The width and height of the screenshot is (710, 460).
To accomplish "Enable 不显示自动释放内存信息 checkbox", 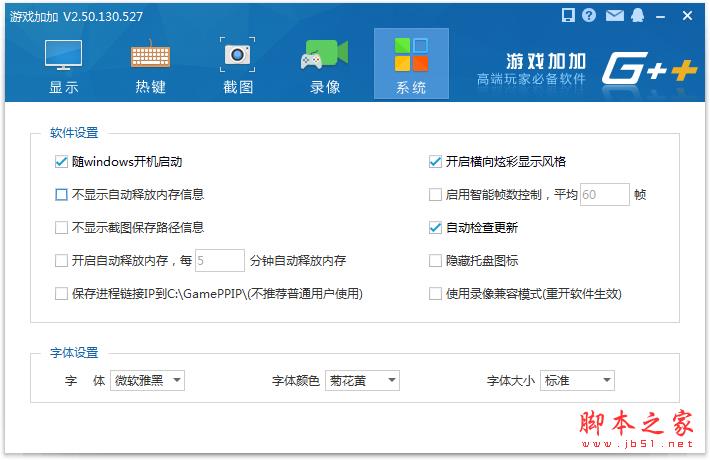I will point(61,195).
